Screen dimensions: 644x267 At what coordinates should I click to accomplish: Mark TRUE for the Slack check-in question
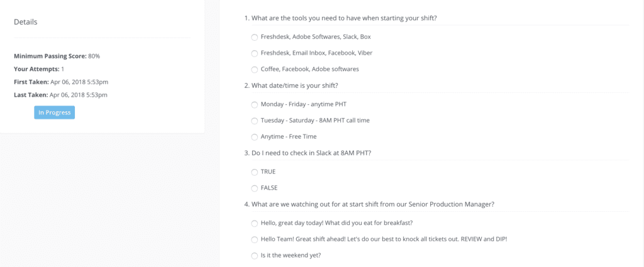point(254,172)
